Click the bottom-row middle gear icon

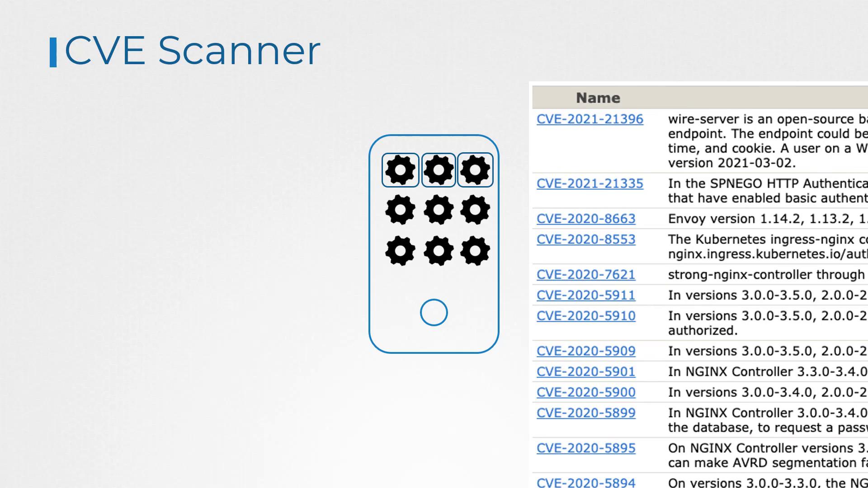438,250
